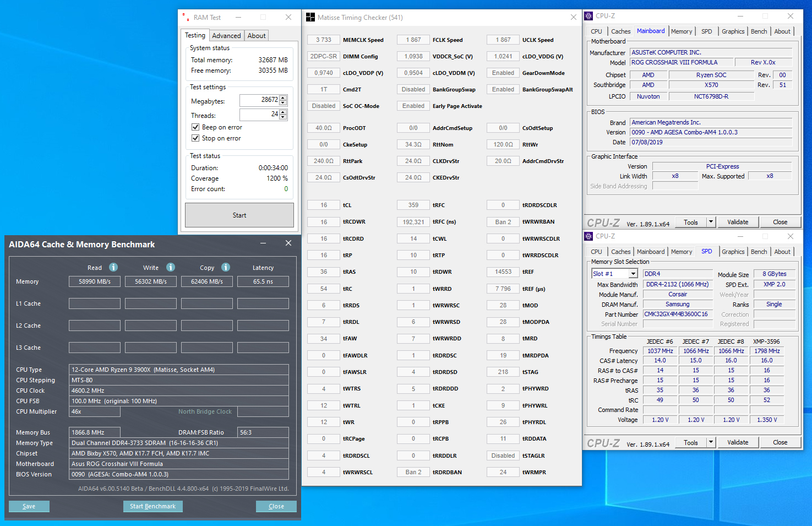Click the upper CPU-Z window app icon
The width and height of the screenshot is (812, 526).
tap(588, 16)
